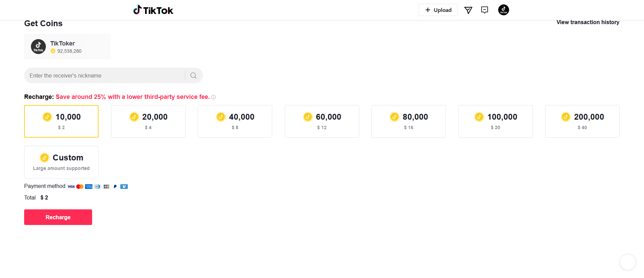Click the search magnifier icon
This screenshot has width=644, height=278.
[x=193, y=75]
